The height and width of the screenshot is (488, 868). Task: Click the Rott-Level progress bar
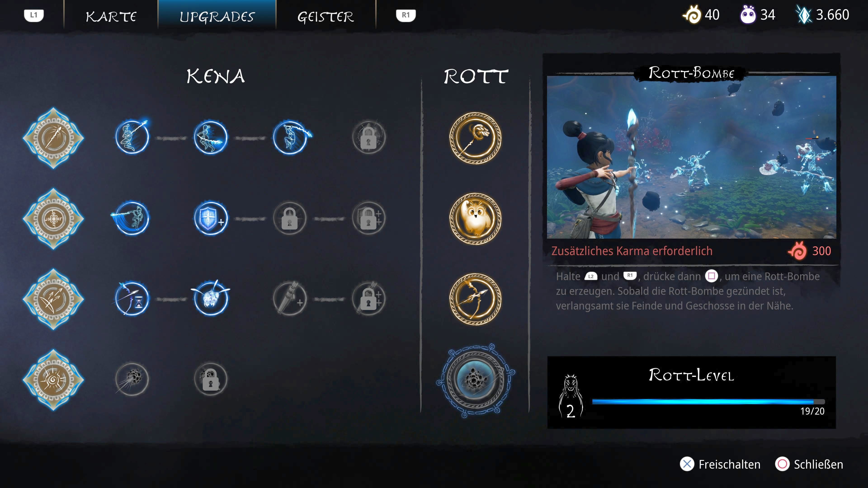coord(708,401)
